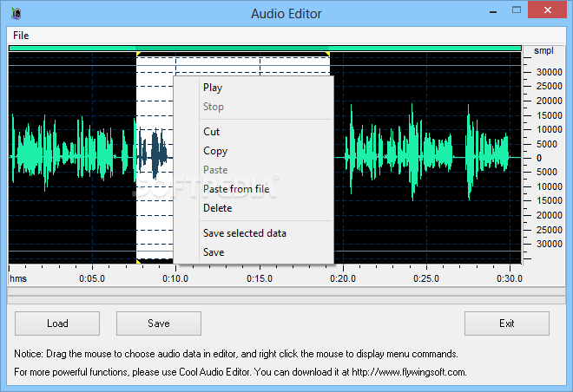Choose Play from the context menu
The height and width of the screenshot is (392, 573).
pos(213,88)
